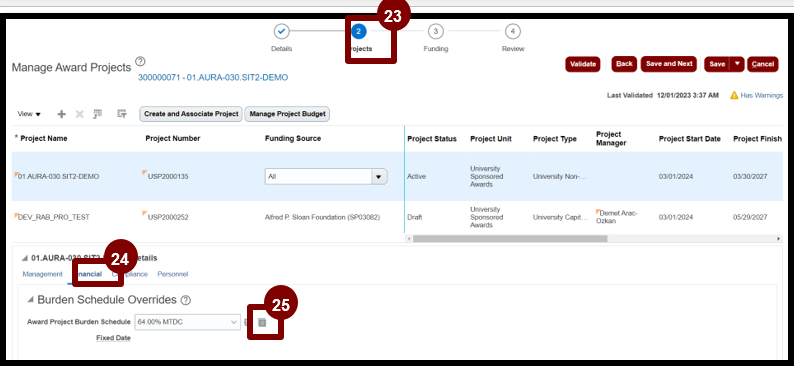
Task: Click Create and Associate Project button
Action: coord(191,114)
